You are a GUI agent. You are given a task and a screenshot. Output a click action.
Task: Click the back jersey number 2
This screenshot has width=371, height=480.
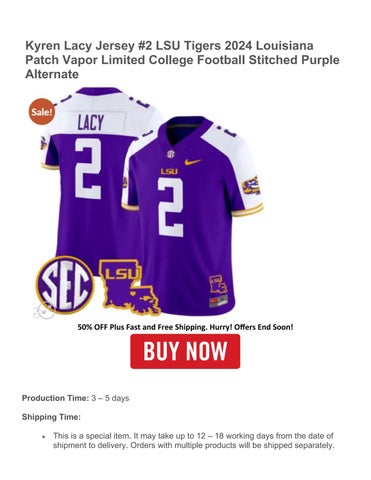(x=88, y=169)
